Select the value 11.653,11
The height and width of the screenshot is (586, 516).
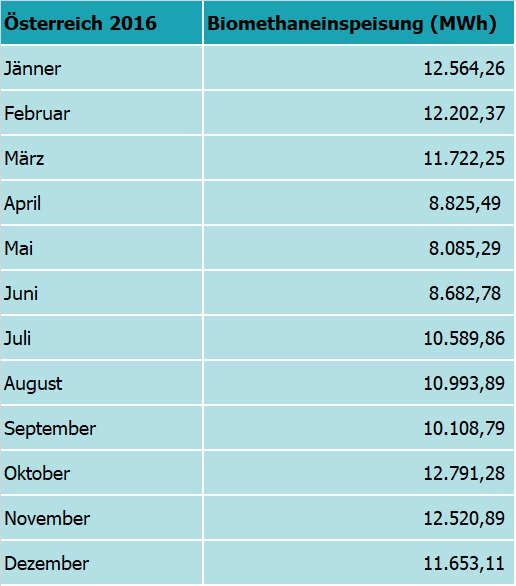464,564
